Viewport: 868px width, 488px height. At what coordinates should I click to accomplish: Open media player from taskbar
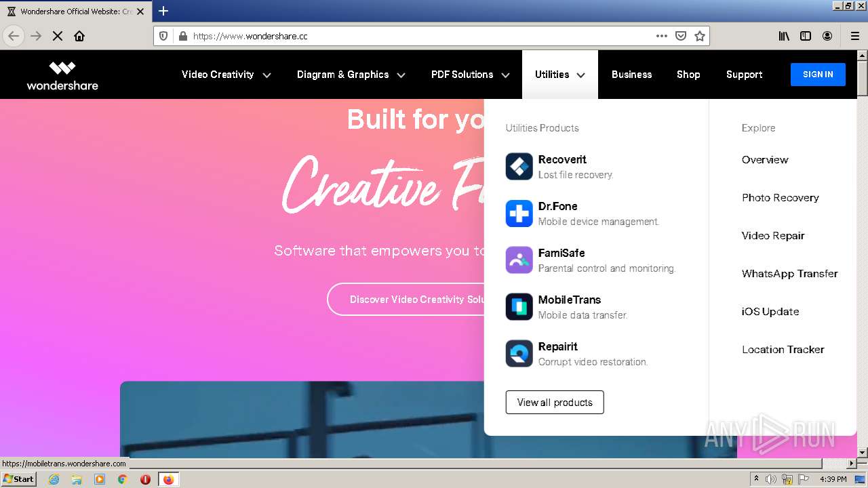(100, 479)
